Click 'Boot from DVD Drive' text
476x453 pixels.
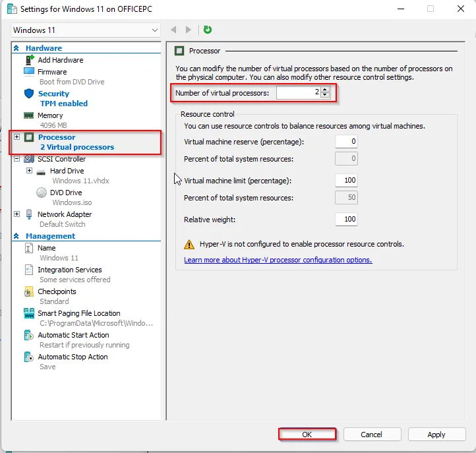tap(72, 82)
